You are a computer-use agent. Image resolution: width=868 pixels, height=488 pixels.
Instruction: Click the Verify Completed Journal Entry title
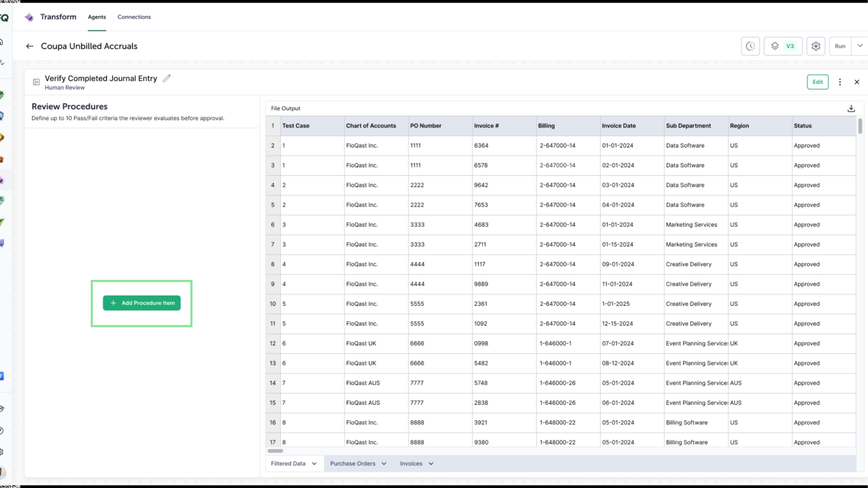tap(101, 78)
